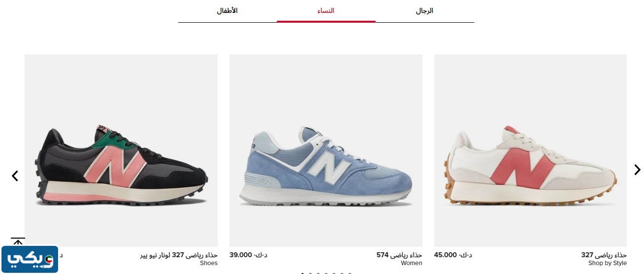Open the الأطفال tab
The image size is (644, 274).
[x=227, y=11]
